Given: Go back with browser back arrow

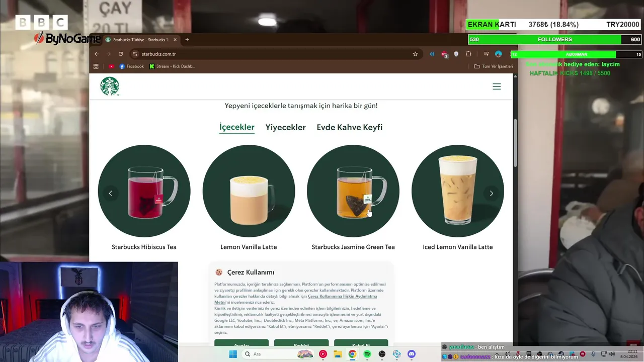Looking at the screenshot, I should tap(97, 54).
